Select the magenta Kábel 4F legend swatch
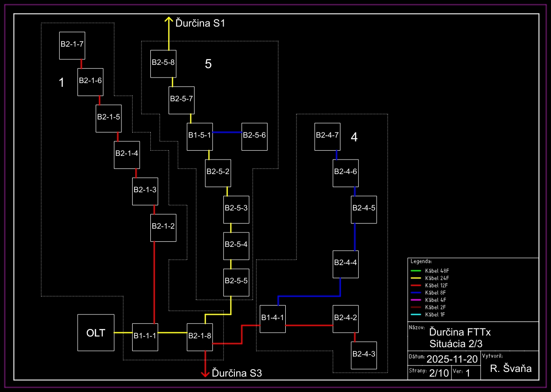Viewport: 551px width, 392px height. (416, 300)
